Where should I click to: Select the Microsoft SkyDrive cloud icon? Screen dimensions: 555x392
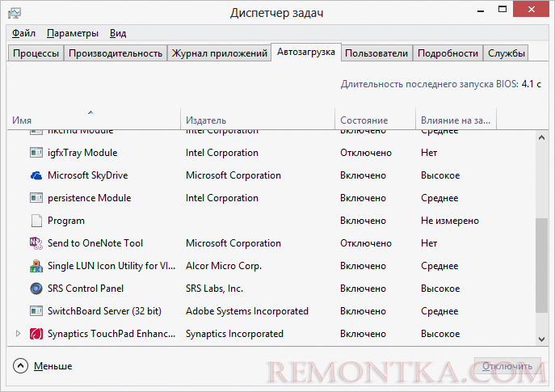(x=36, y=175)
